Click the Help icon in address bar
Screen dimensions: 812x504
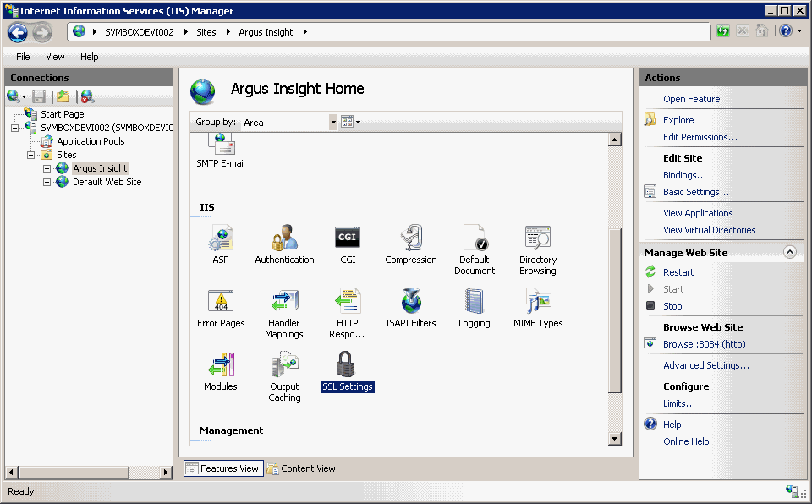coord(786,31)
